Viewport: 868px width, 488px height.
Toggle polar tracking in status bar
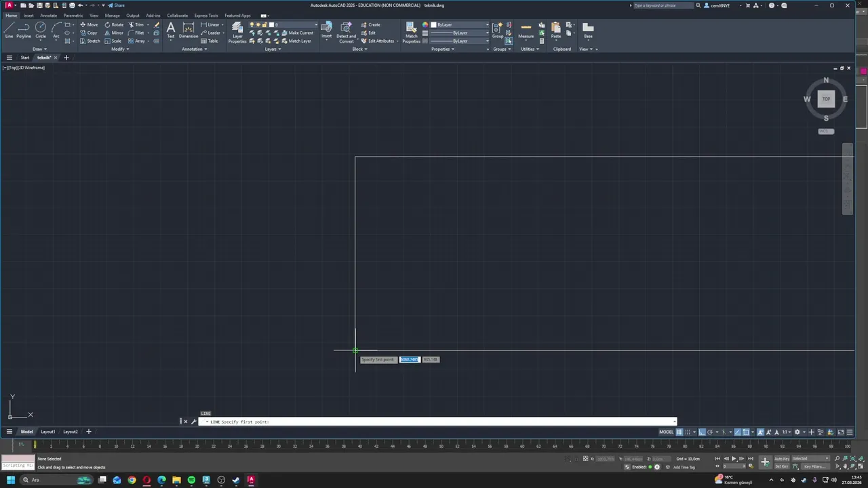(x=710, y=432)
